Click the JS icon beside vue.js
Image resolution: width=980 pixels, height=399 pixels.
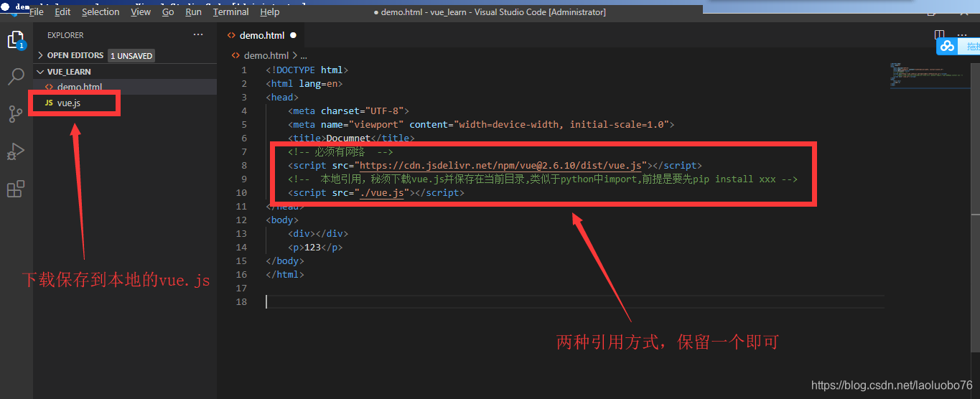point(49,103)
